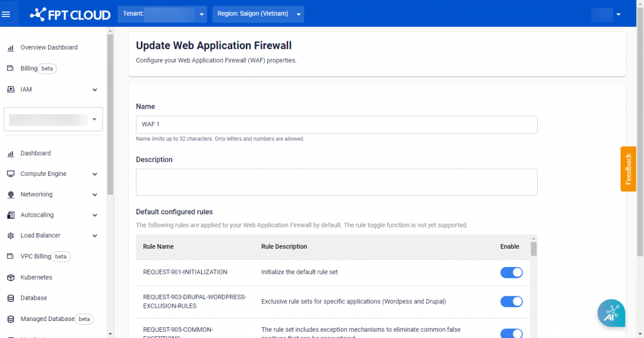644x338 pixels.
Task: Click the Database icon in sidebar
Action: (11, 298)
